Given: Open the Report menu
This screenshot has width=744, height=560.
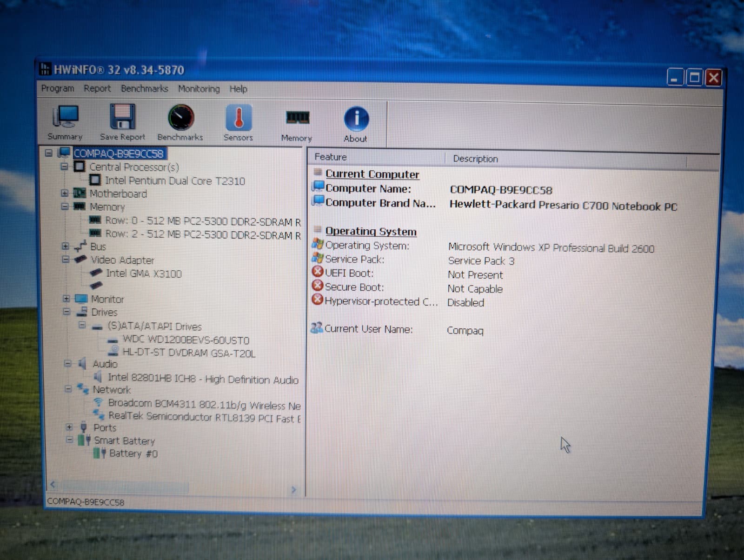Looking at the screenshot, I should click(97, 88).
